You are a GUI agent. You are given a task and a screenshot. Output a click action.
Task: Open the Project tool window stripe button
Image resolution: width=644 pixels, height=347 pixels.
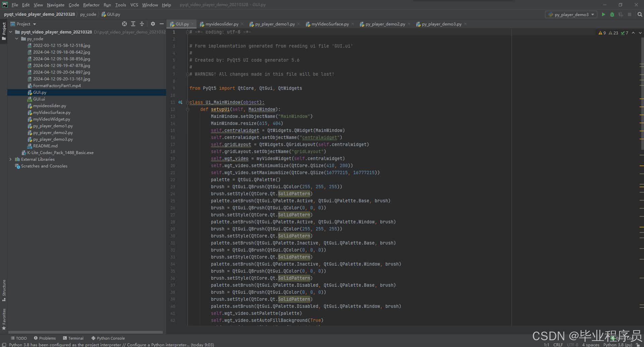click(x=4, y=31)
